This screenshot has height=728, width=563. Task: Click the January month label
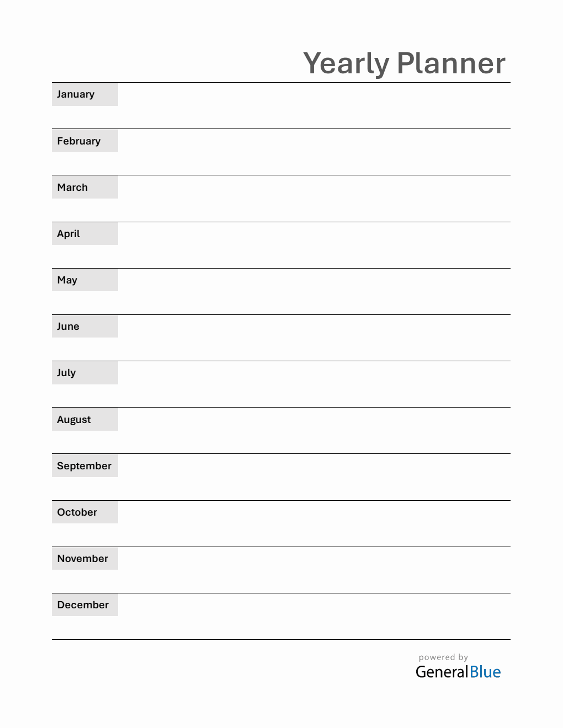(x=76, y=94)
